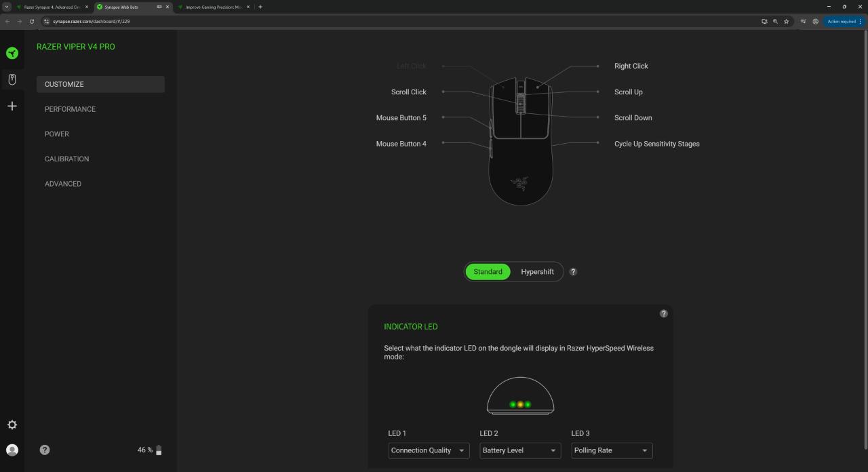The height and width of the screenshot is (472, 868).
Task: Select the mouse device icon in sidebar
Action: [12, 79]
